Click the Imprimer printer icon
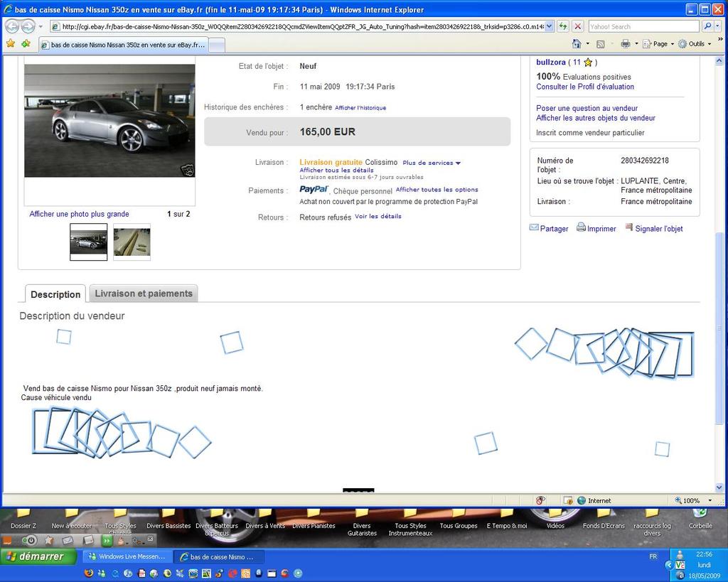This screenshot has width=728, height=582. click(581, 227)
